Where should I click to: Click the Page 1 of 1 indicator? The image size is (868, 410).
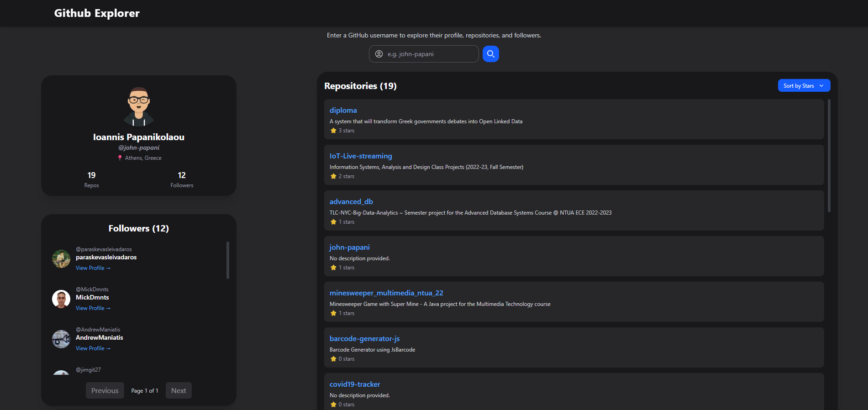coord(145,391)
